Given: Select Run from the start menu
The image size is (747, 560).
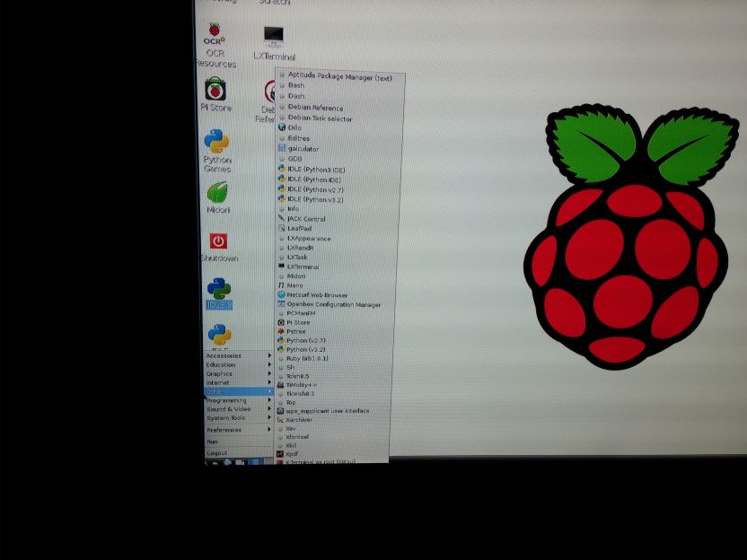Looking at the screenshot, I should [x=238, y=442].
